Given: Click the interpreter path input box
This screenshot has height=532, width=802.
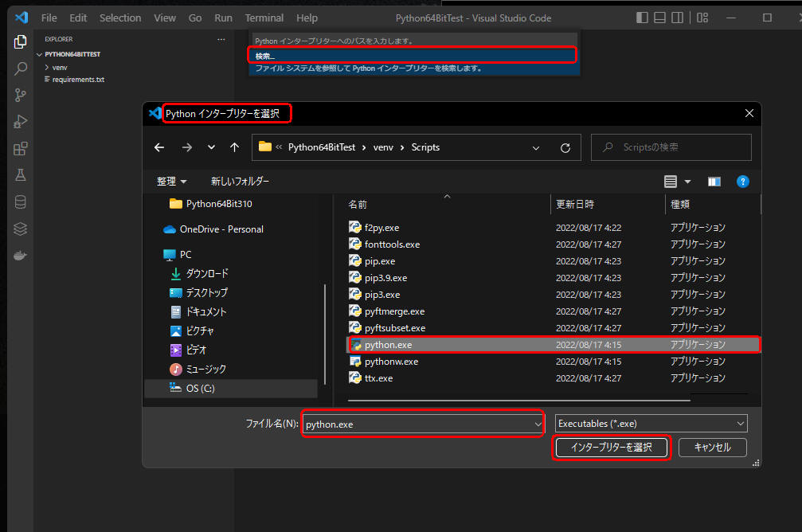Looking at the screenshot, I should pos(414,41).
